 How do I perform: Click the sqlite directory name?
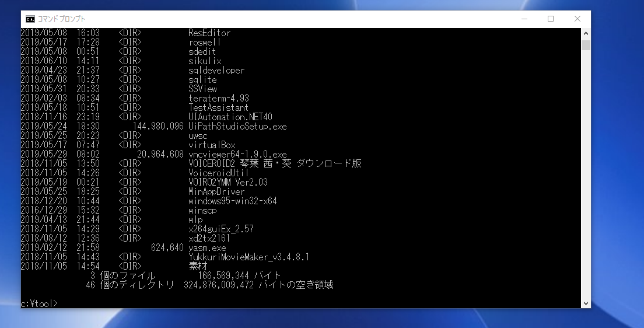tap(202, 80)
